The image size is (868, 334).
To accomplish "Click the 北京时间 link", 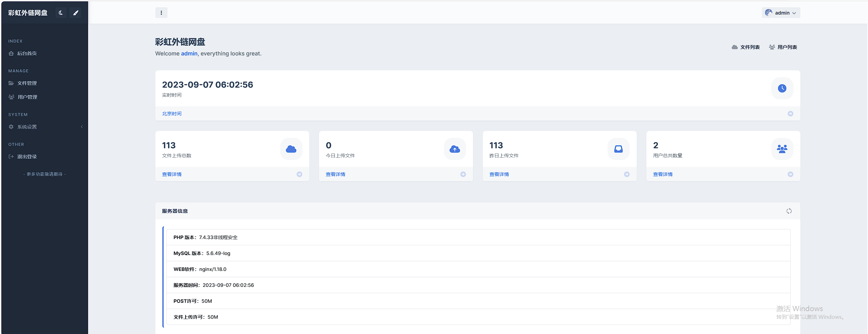I will [171, 113].
